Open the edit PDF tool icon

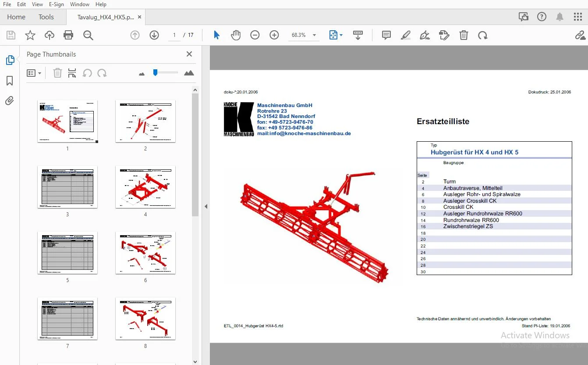pos(444,35)
